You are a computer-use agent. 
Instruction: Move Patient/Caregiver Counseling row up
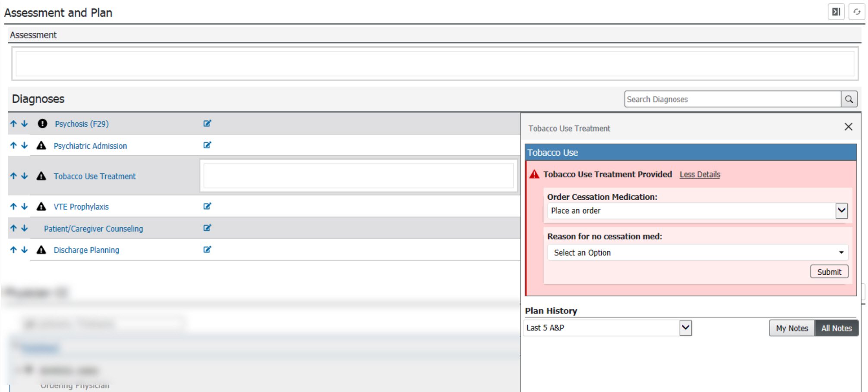(x=13, y=228)
